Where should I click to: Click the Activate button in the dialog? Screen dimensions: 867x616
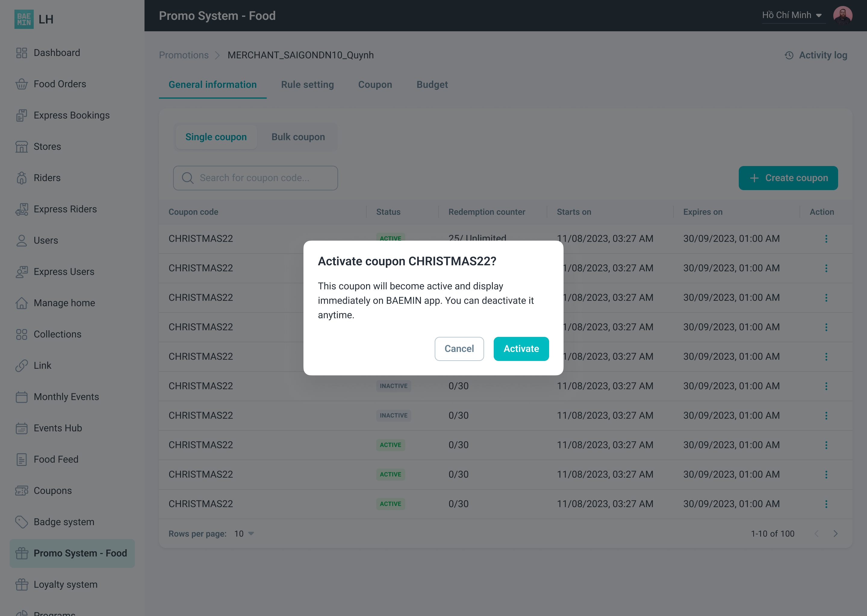click(521, 349)
